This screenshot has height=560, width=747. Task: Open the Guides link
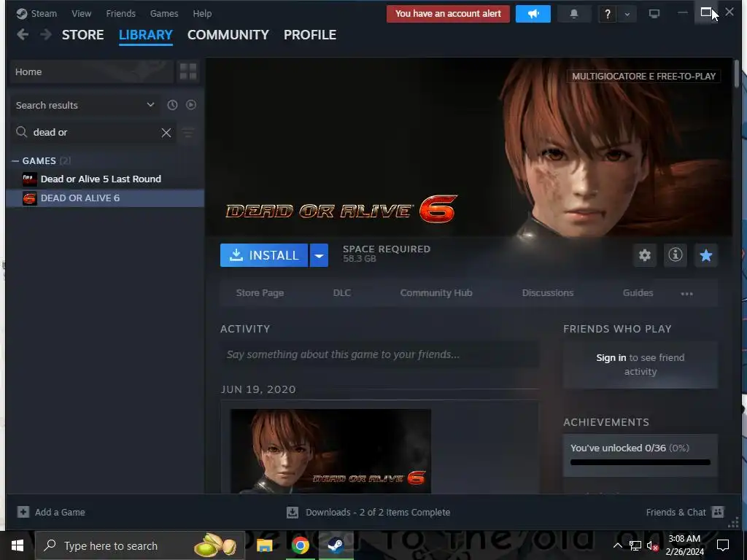pyautogui.click(x=638, y=293)
